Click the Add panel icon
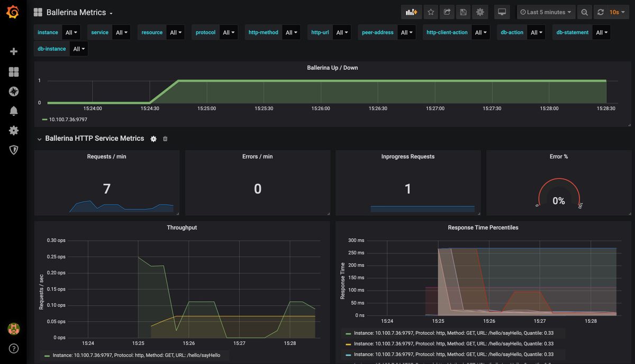 [411, 12]
